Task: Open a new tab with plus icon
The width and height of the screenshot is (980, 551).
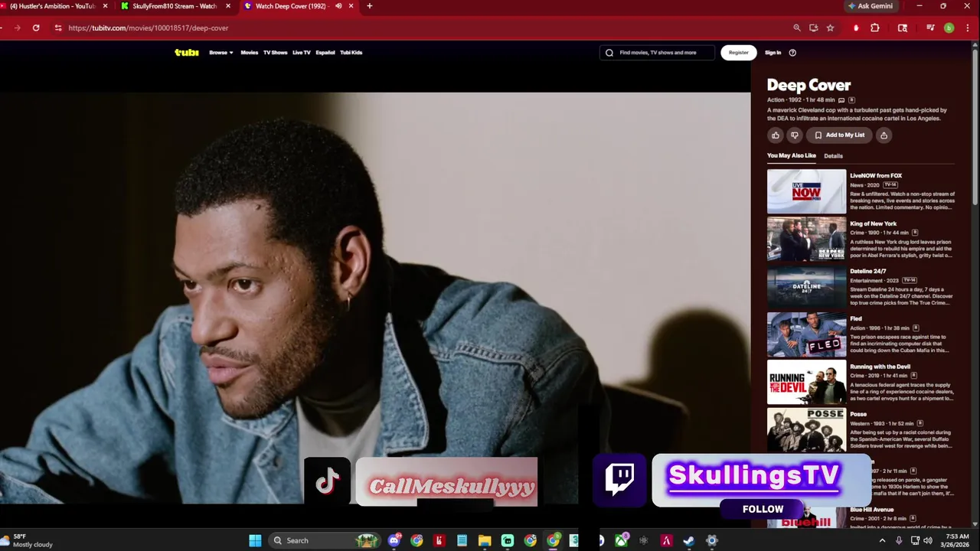Action: 369,6
